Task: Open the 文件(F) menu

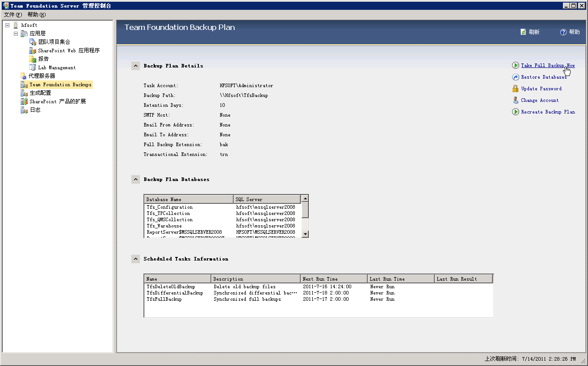Action: pyautogui.click(x=13, y=15)
